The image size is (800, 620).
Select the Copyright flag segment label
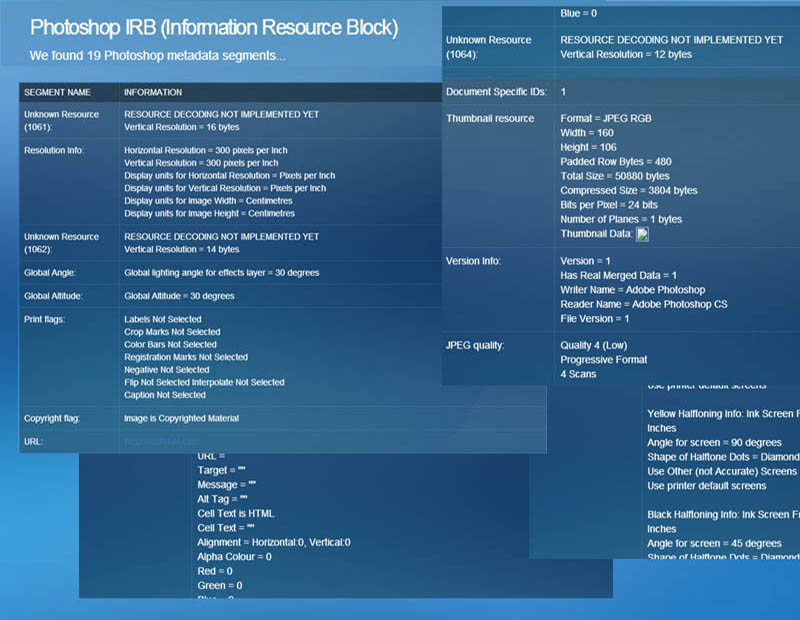(x=52, y=418)
